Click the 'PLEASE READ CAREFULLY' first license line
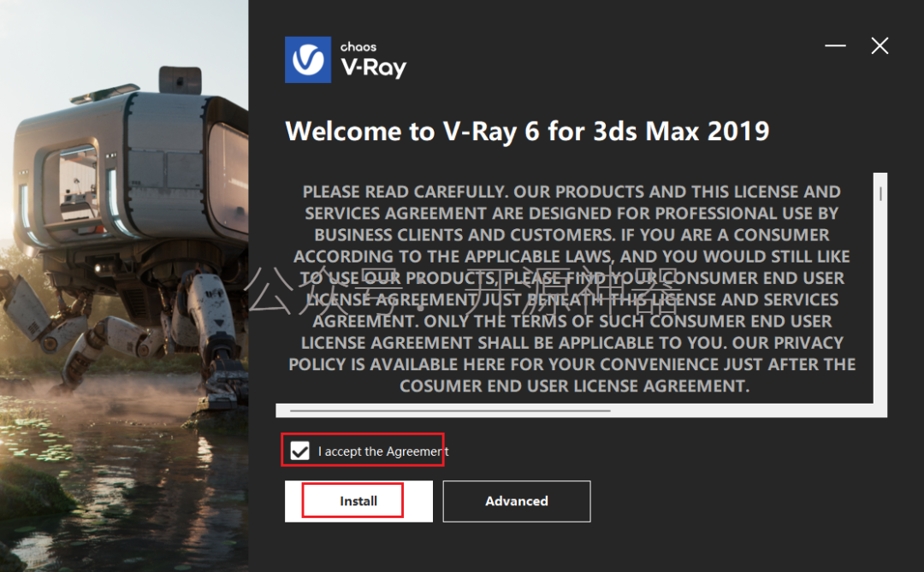Screen dimensions: 924x572 click(572, 192)
